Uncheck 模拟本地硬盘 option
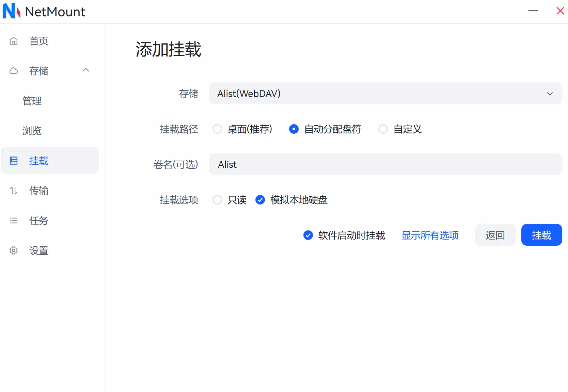The width and height of the screenshot is (568, 392). [260, 200]
